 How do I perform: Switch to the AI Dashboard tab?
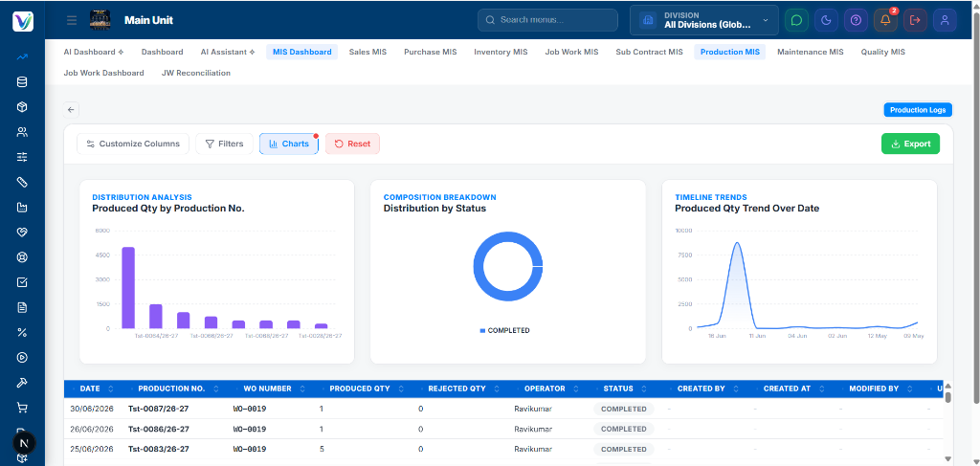[x=94, y=52]
